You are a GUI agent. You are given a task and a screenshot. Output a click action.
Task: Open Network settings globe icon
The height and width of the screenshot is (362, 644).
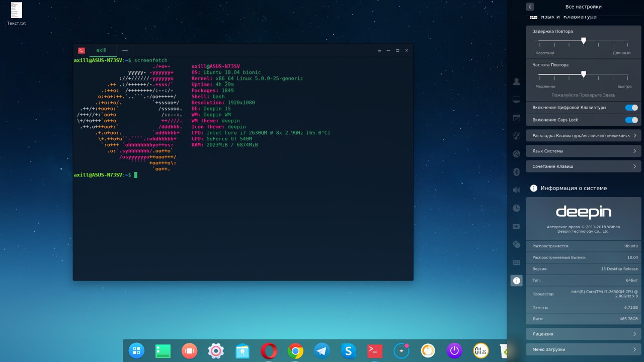point(516,154)
